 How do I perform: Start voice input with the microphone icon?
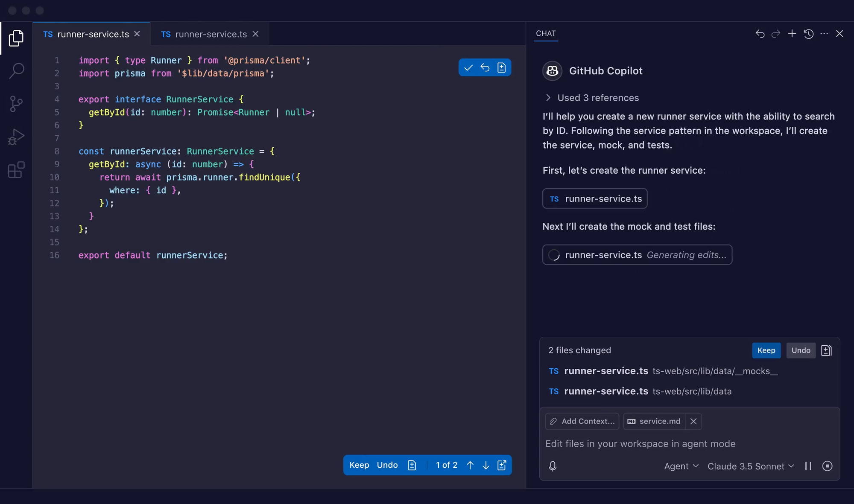tap(553, 466)
